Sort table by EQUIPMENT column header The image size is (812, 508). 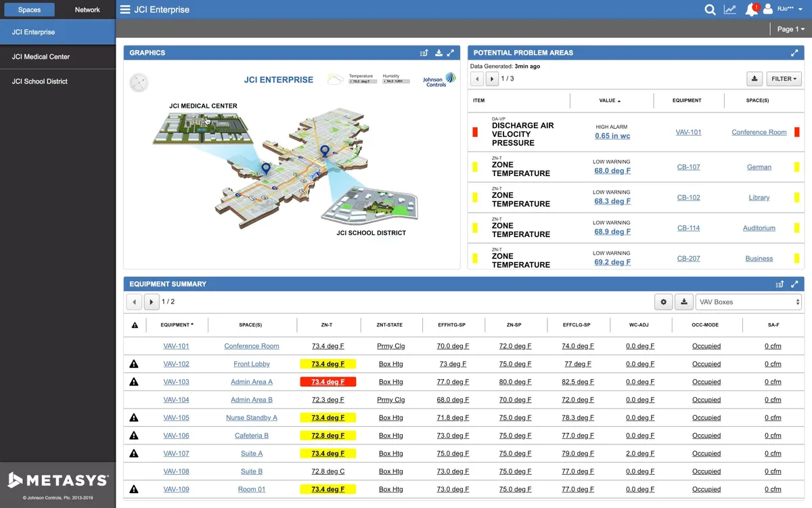[x=177, y=325]
